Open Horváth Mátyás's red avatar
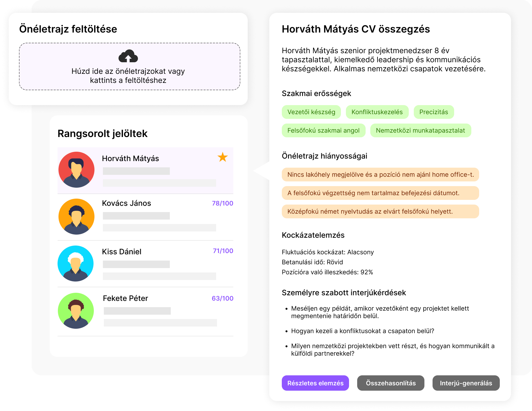 76,170
